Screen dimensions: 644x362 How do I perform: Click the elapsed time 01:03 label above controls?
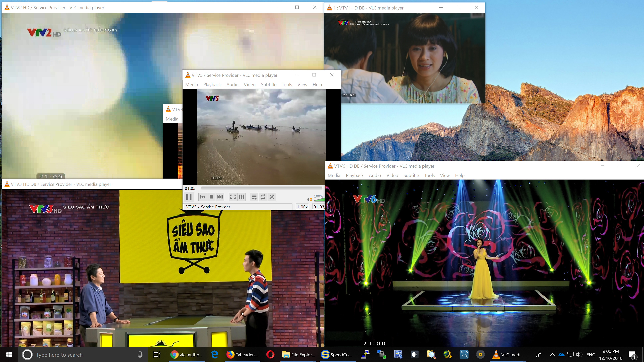click(190, 188)
